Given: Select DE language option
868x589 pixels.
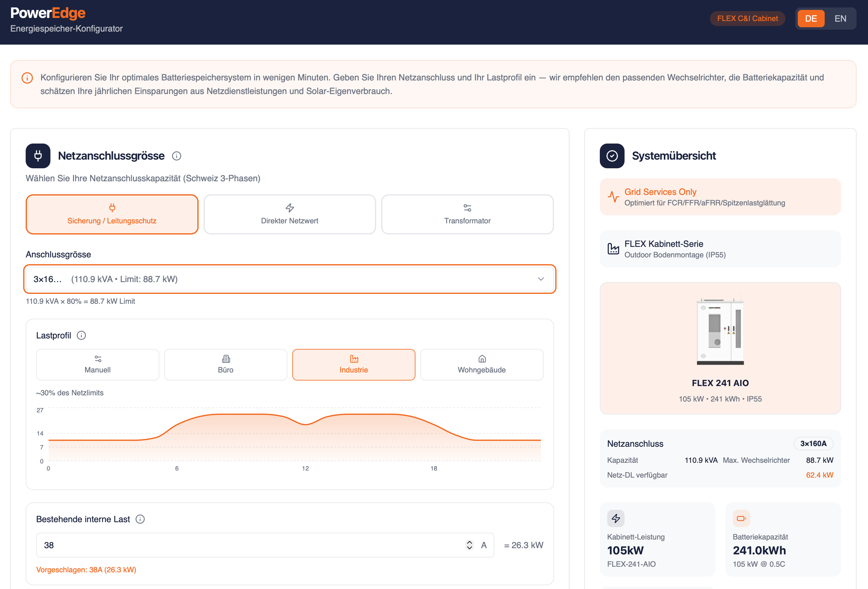Looking at the screenshot, I should point(811,19).
